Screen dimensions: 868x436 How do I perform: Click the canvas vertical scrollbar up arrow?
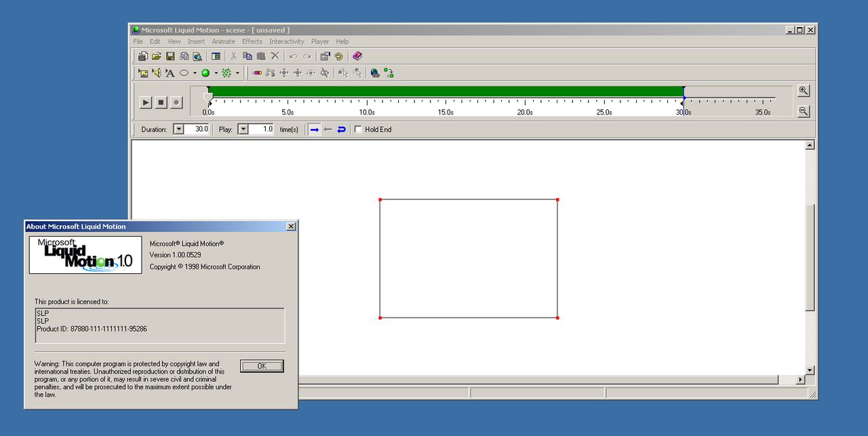point(810,145)
